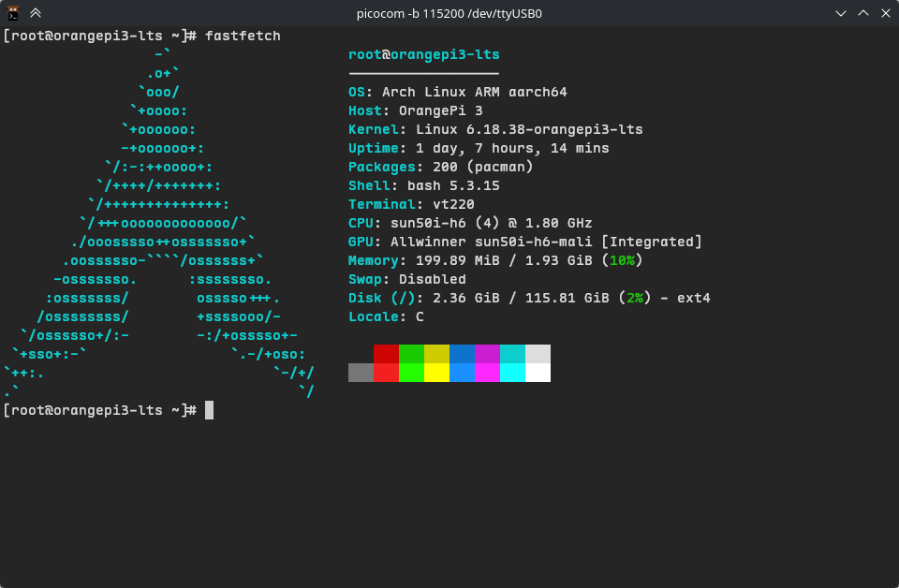Close the picocom terminal window
This screenshot has width=899, height=588.
pos(885,13)
